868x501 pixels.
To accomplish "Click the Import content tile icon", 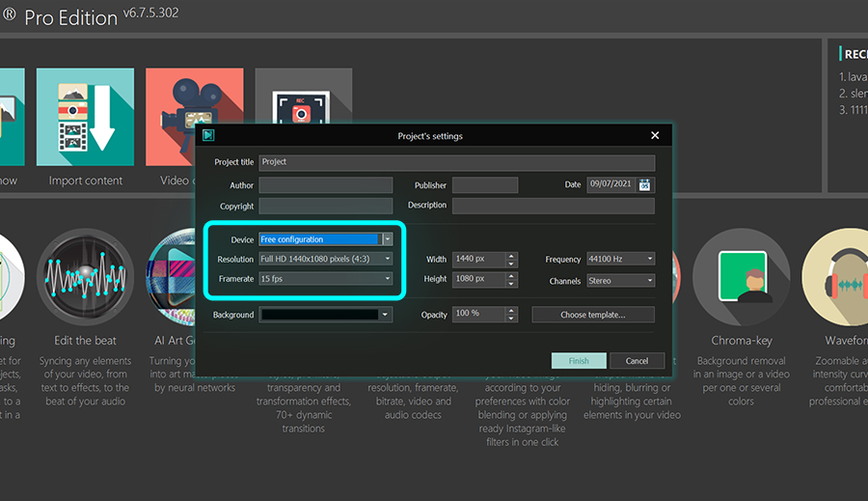I will click(x=85, y=116).
